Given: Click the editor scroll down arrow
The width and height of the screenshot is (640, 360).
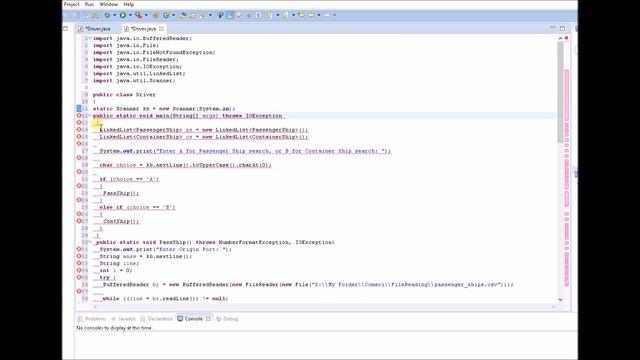Looking at the screenshot, I should (x=560, y=300).
